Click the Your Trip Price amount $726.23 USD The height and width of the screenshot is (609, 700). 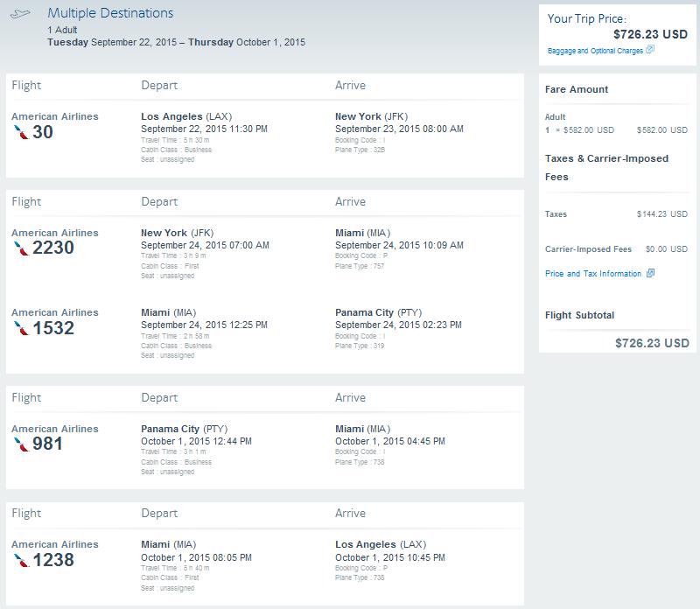click(650, 34)
